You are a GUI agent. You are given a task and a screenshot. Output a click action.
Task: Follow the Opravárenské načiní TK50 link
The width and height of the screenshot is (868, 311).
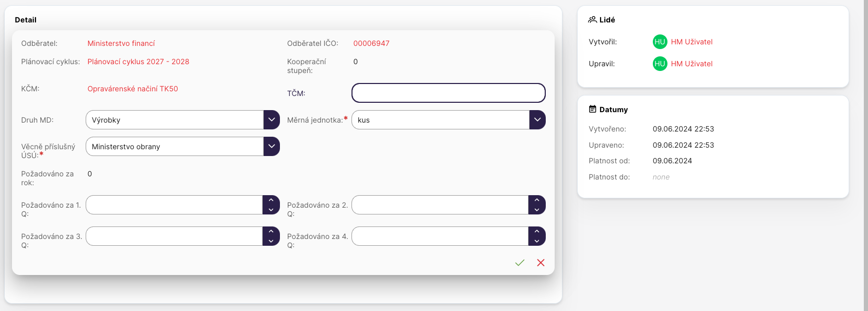click(x=133, y=89)
